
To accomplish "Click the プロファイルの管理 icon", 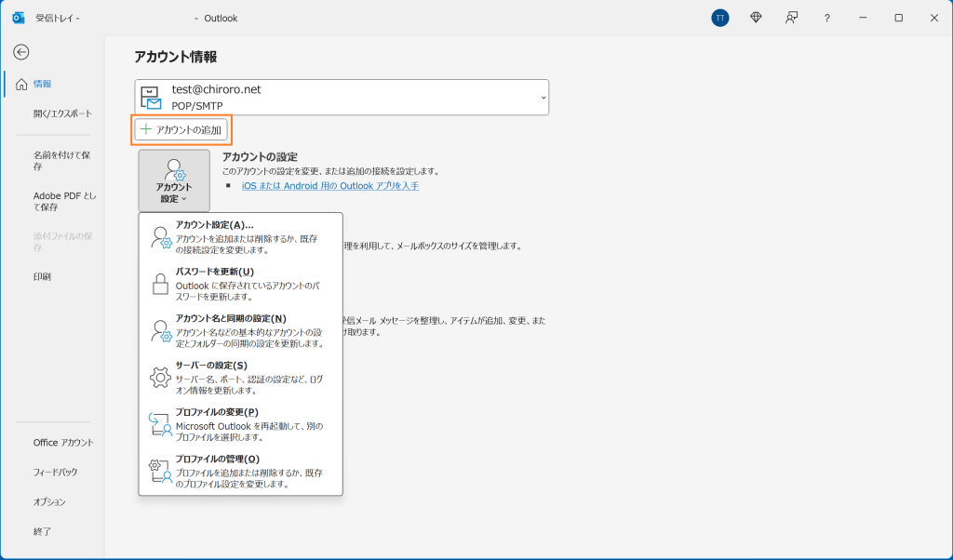I will tap(160, 472).
